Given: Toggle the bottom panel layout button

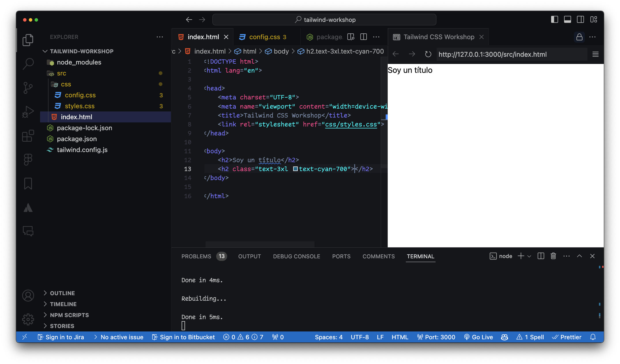Looking at the screenshot, I should (x=567, y=20).
